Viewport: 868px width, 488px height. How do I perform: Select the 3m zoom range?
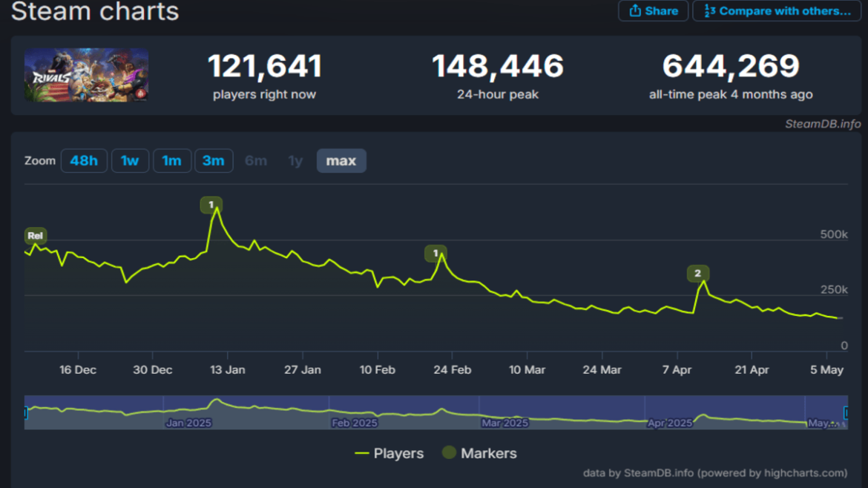coord(213,160)
